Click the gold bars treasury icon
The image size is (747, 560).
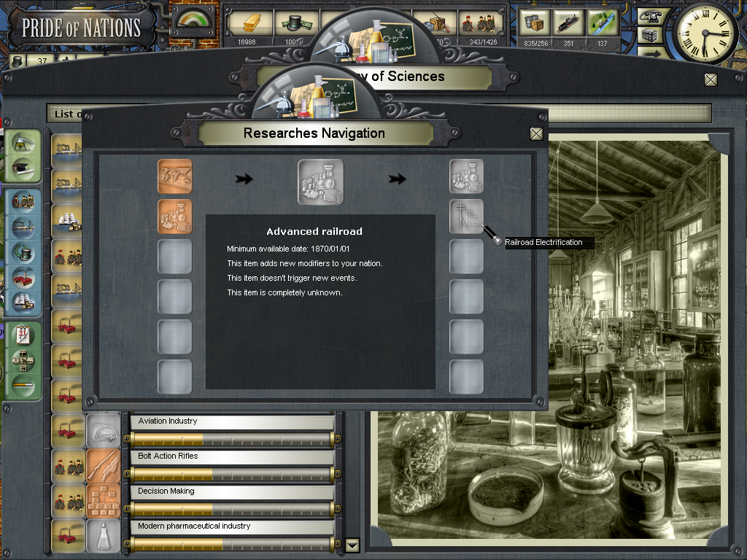(251, 23)
